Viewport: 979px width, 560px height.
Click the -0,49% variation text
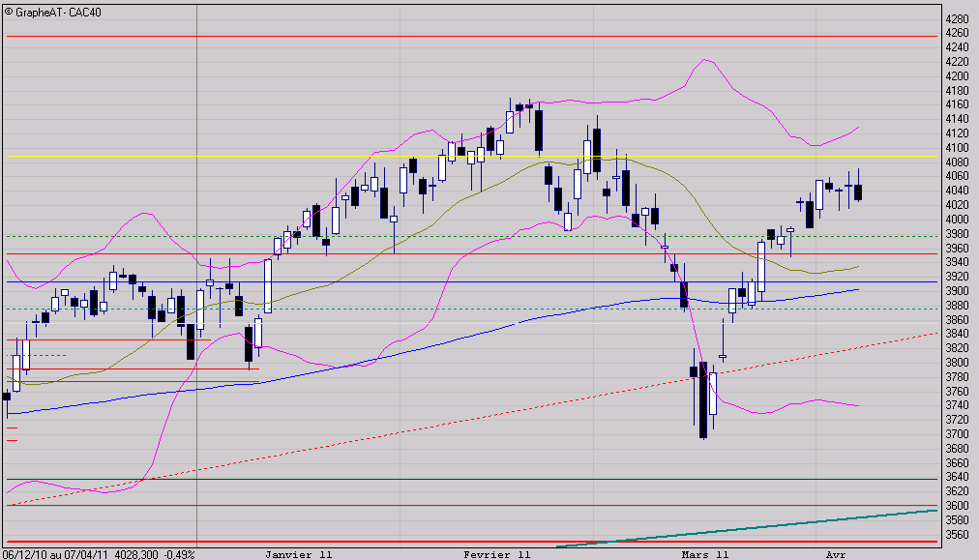tap(179, 554)
